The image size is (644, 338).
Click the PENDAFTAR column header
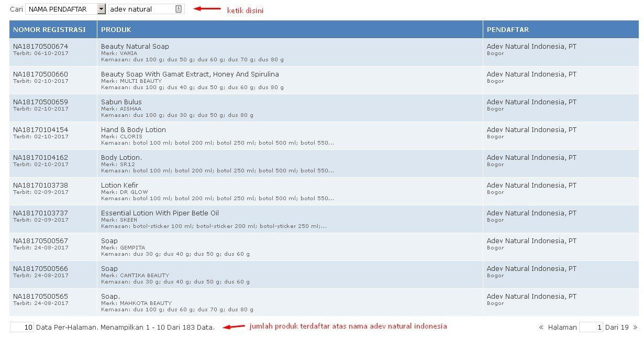[561, 29]
